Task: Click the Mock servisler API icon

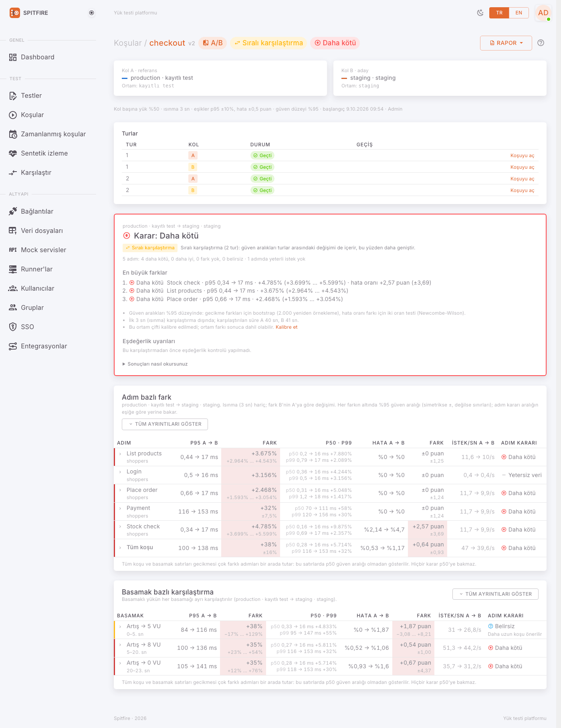Action: tap(13, 250)
